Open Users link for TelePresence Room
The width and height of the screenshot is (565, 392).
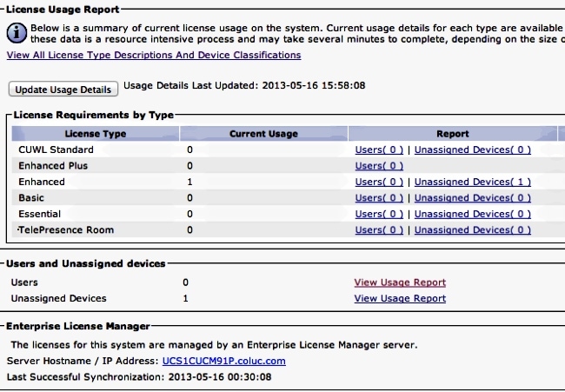379,229
